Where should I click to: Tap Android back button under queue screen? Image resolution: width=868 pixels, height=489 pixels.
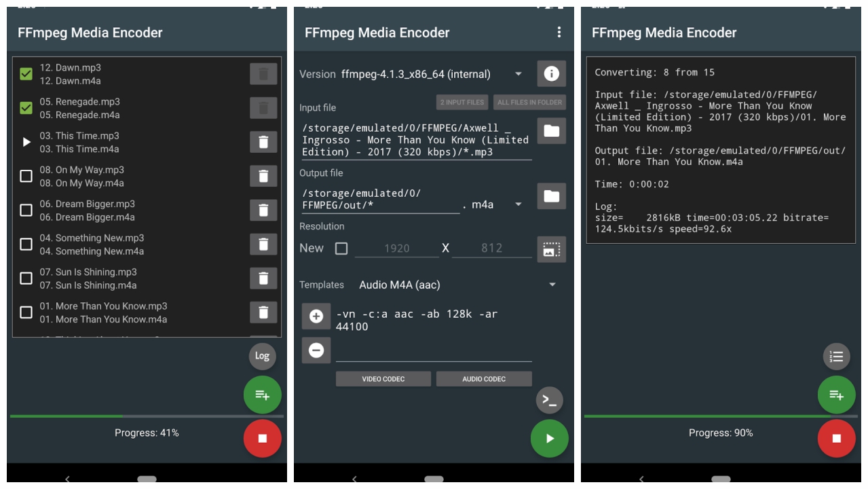(67, 479)
